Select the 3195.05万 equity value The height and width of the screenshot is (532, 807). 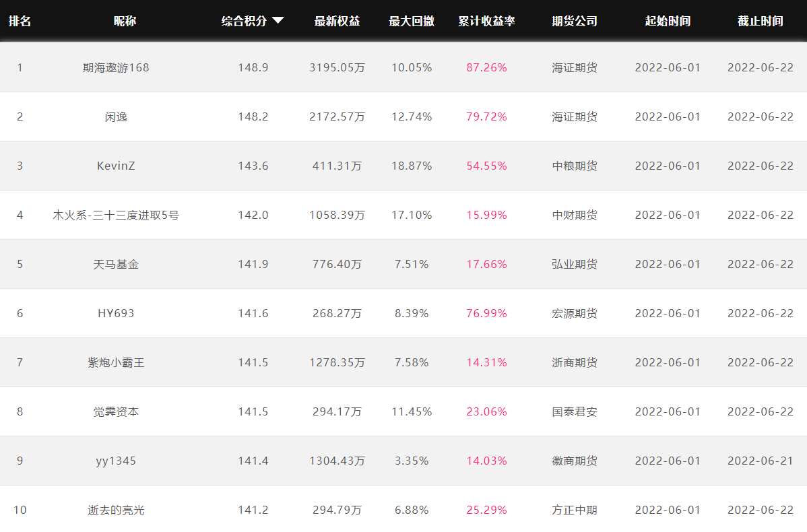click(337, 68)
